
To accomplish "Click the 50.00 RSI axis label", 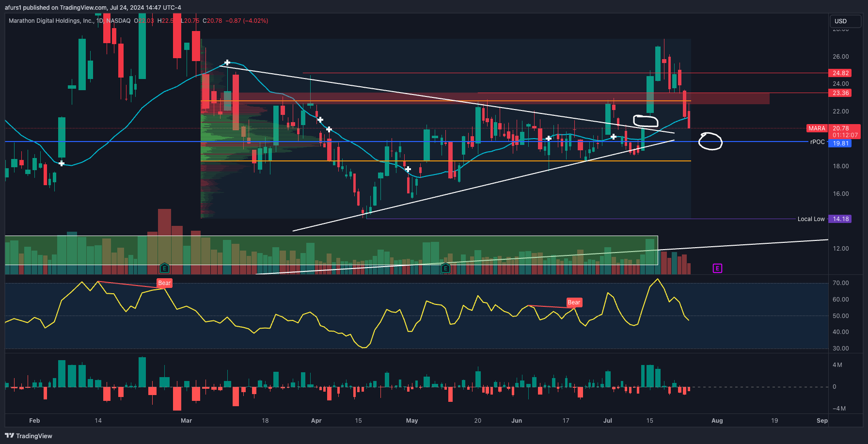I will [840, 316].
